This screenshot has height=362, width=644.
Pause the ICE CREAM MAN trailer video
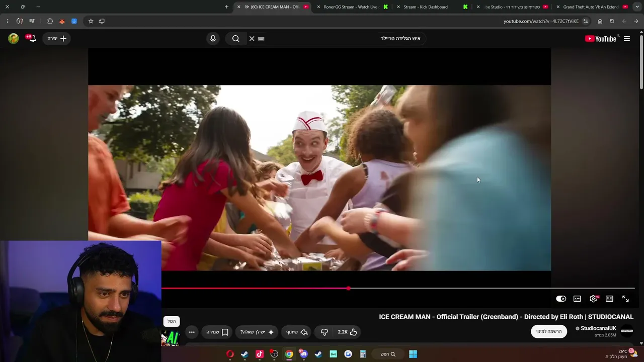319,177
